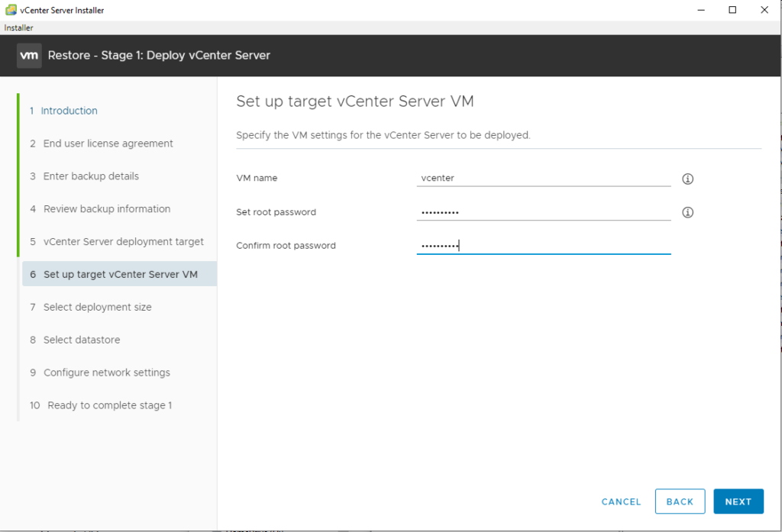782x532 pixels.
Task: Select step 9 Configure network settings
Action: [x=100, y=373]
